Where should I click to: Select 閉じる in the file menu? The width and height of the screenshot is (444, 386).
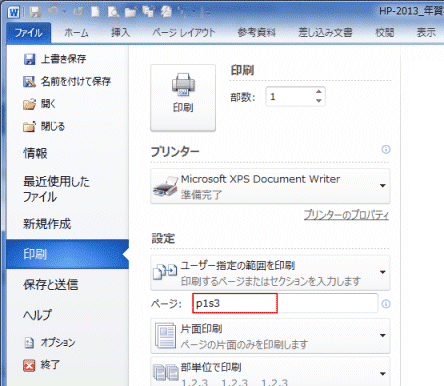(44, 126)
